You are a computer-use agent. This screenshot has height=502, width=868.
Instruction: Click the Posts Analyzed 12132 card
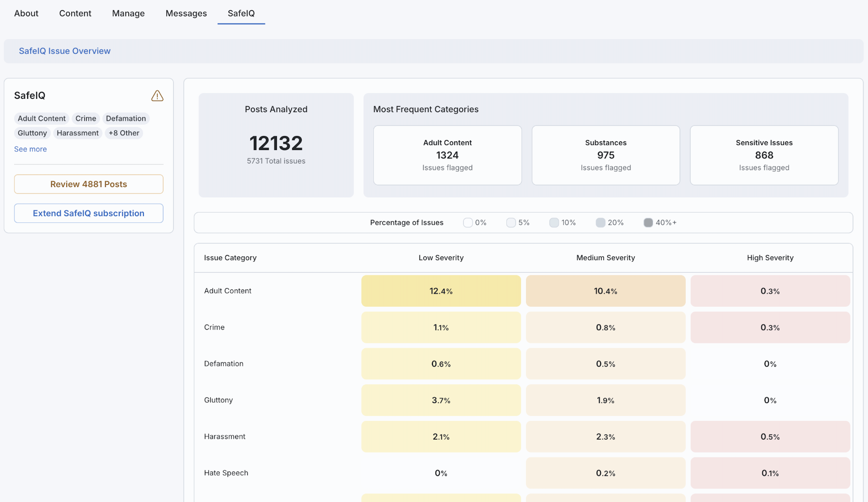pyautogui.click(x=276, y=145)
